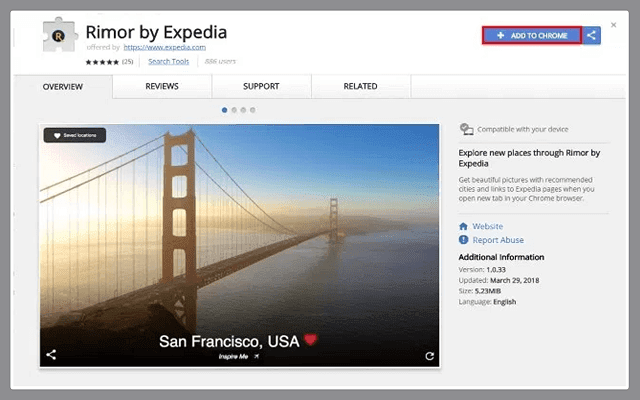Click the refresh icon in the screenshot preview
Image resolution: width=640 pixels, height=400 pixels.
(x=429, y=355)
